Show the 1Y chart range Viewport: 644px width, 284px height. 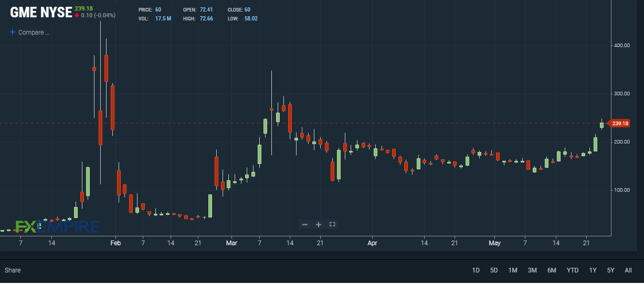(x=593, y=270)
